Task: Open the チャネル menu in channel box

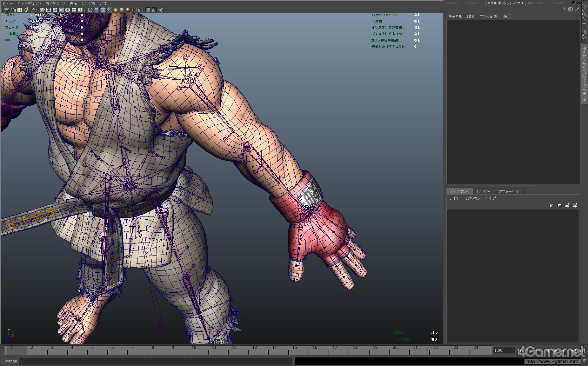Action: [455, 17]
